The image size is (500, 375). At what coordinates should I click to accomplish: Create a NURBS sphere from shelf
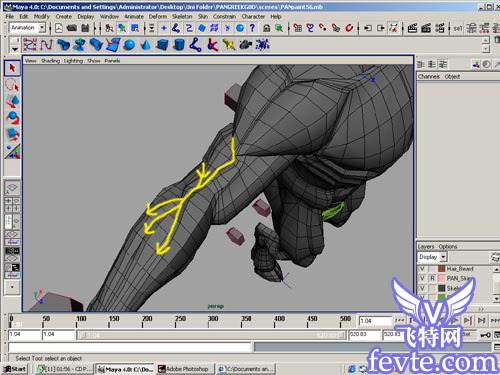click(129, 44)
